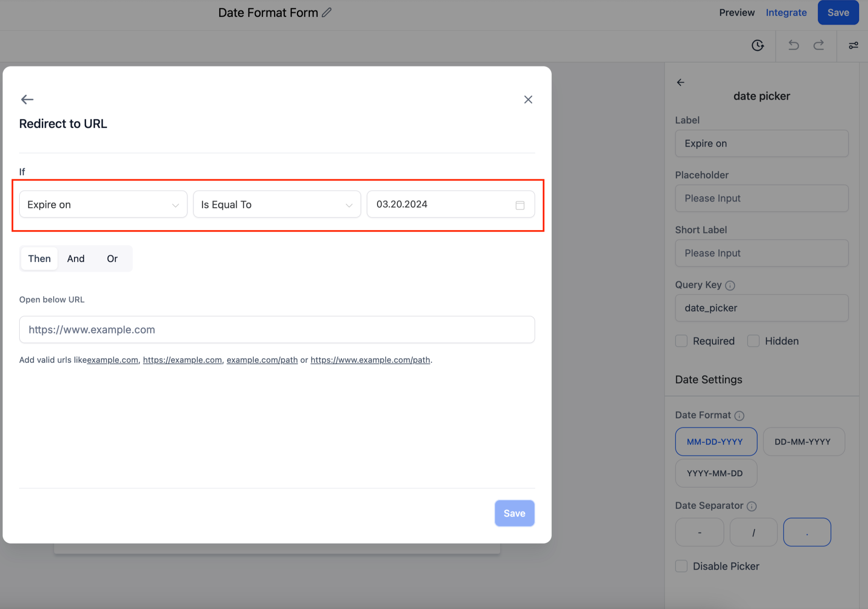This screenshot has width=868, height=609.
Task: Click the Open below URL input field
Action: coord(277,330)
